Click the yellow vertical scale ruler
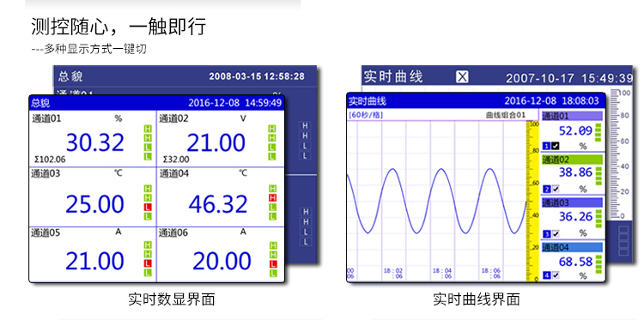The width and height of the screenshot is (644, 320). pos(532,201)
